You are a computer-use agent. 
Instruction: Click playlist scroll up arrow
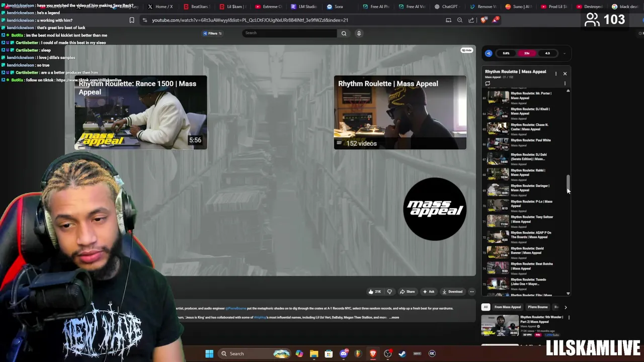[569, 90]
